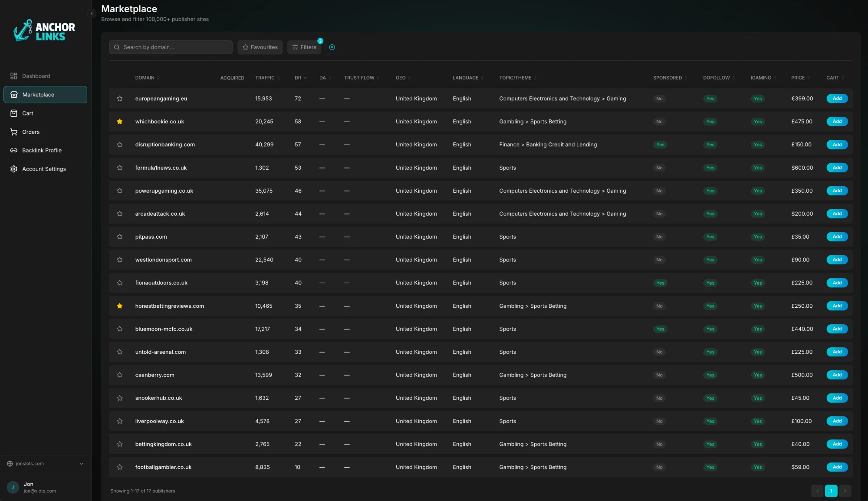
Task: Sort by Geo column header
Action: (403, 78)
